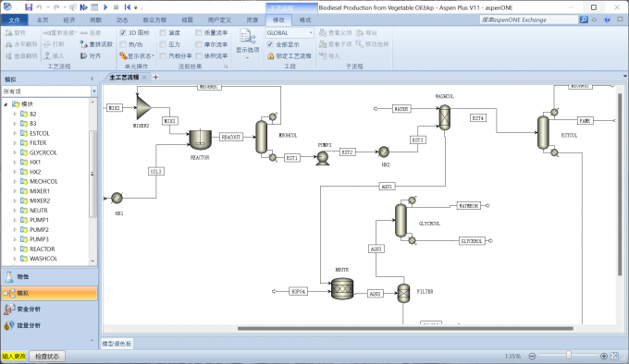This screenshot has height=364, width=629.
Task: Open the 能量分析 Energy Analysis environment
Action: click(49, 325)
